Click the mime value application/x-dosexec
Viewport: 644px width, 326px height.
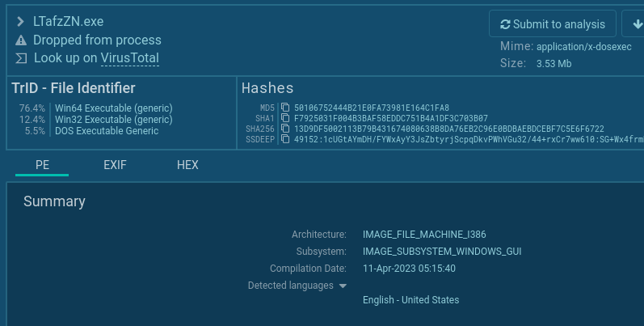click(x=583, y=47)
